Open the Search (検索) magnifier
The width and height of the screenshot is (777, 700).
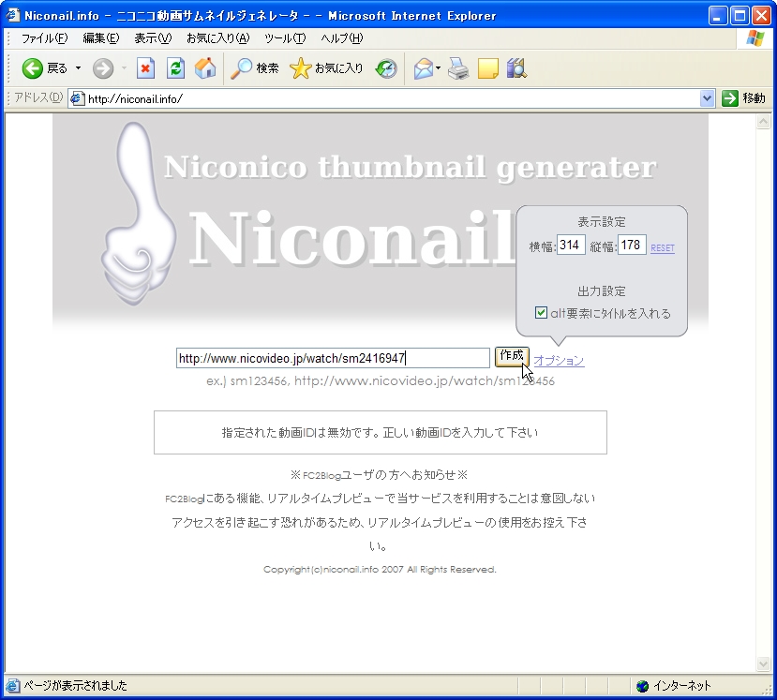click(x=255, y=68)
